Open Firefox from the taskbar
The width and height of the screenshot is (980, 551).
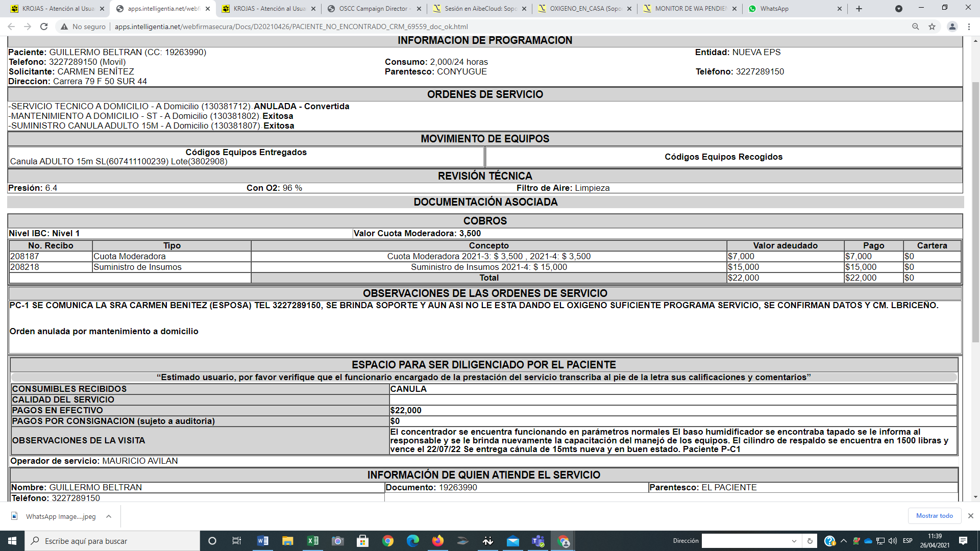click(x=437, y=541)
